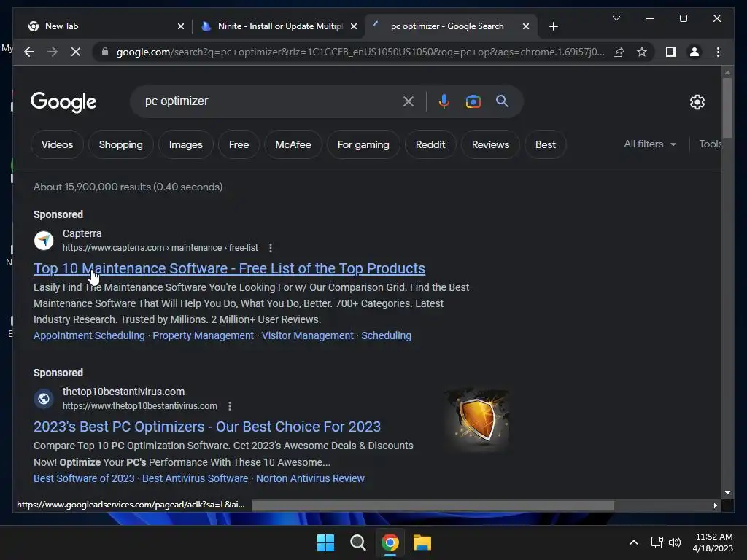Close the pc optimizer search tab
Screen dimensions: 747x560
click(x=525, y=26)
